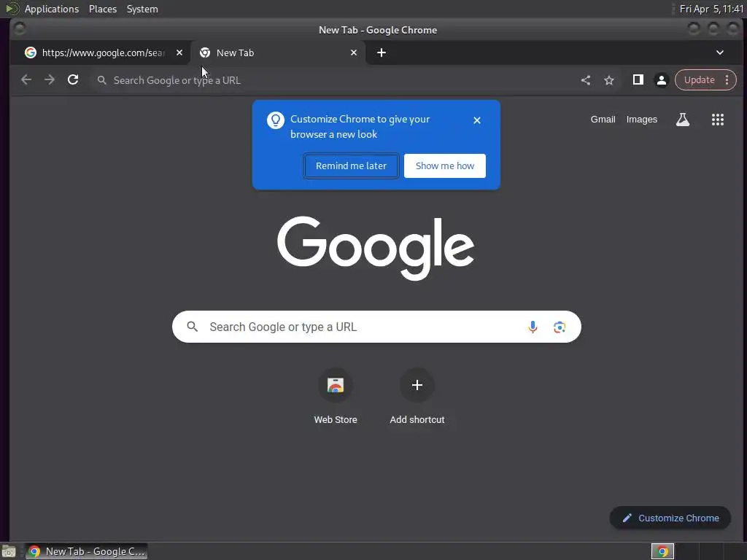Close the google.com search tab

pos(179,52)
